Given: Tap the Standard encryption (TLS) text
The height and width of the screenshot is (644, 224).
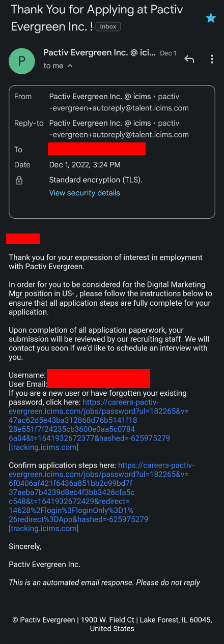Looking at the screenshot, I should coord(96,180).
